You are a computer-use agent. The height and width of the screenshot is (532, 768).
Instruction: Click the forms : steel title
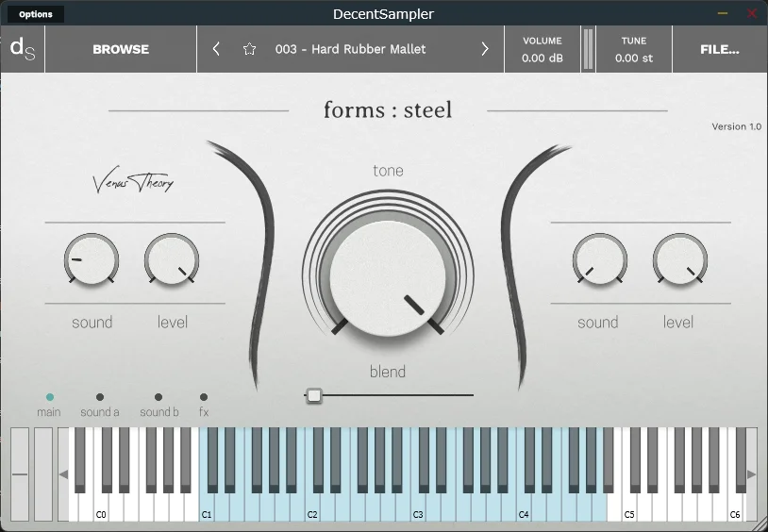(388, 109)
